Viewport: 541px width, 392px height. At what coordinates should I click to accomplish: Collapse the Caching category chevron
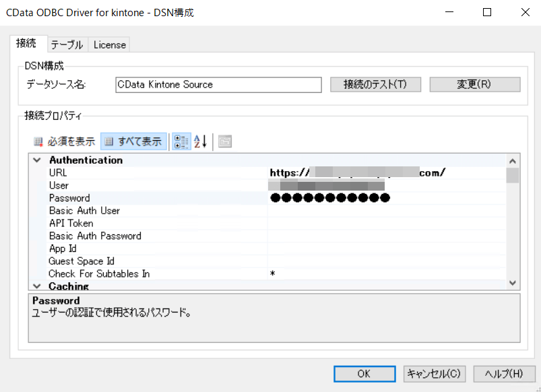tap(37, 286)
